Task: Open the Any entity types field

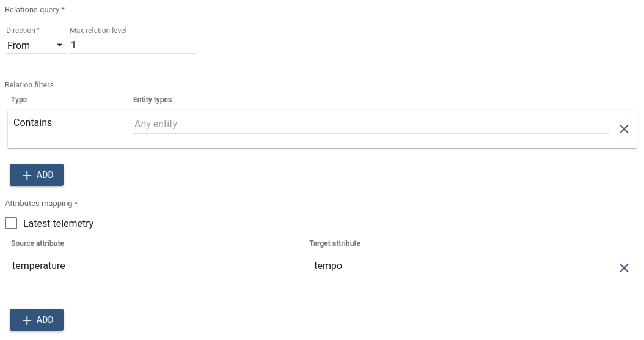Action: (x=371, y=124)
